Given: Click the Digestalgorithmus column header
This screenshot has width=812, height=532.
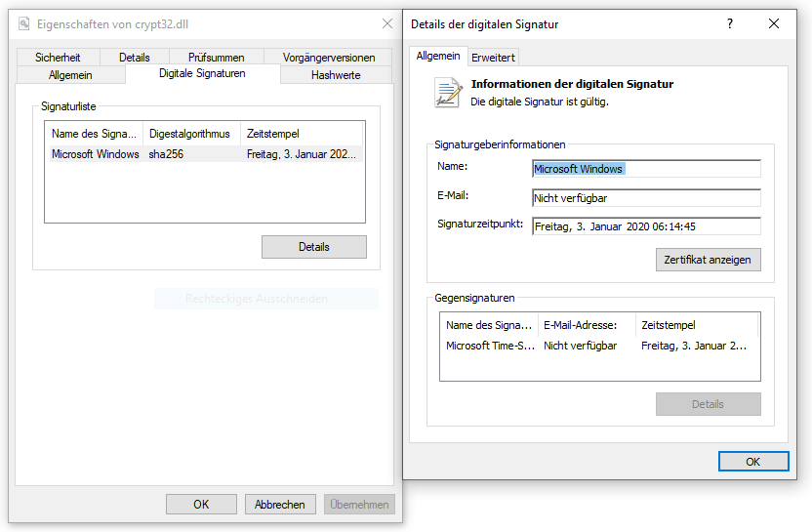Looking at the screenshot, I should point(189,134).
